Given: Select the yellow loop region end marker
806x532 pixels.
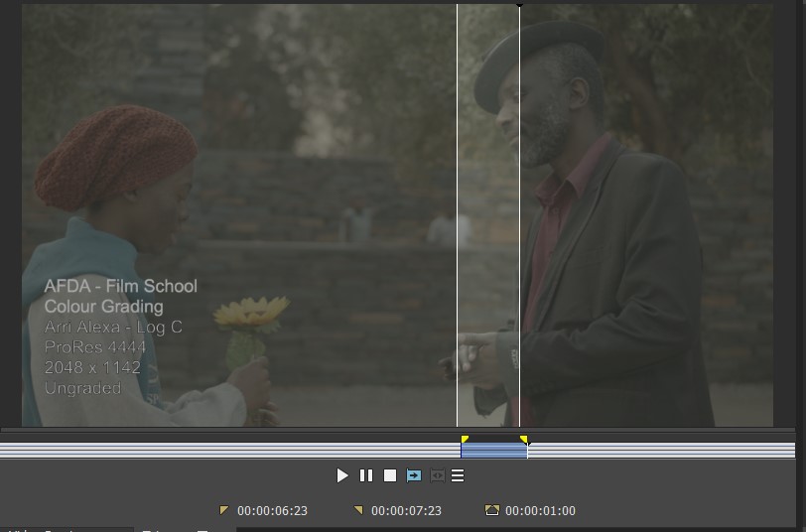Looking at the screenshot, I should 524,439.
